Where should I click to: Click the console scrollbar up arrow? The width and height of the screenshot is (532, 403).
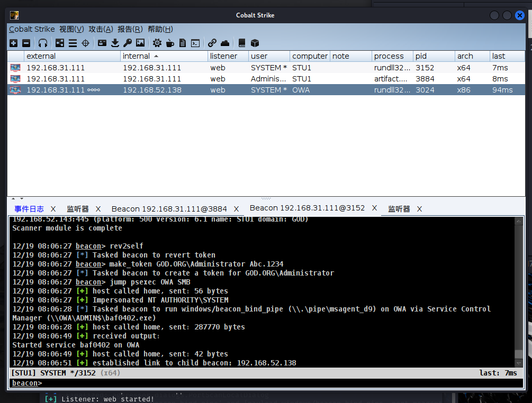pos(518,221)
